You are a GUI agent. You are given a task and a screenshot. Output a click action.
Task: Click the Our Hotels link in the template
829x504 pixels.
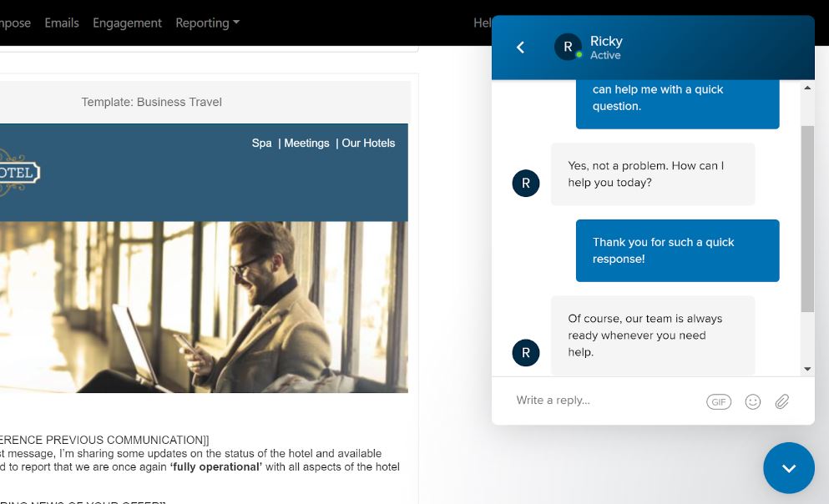coord(368,144)
